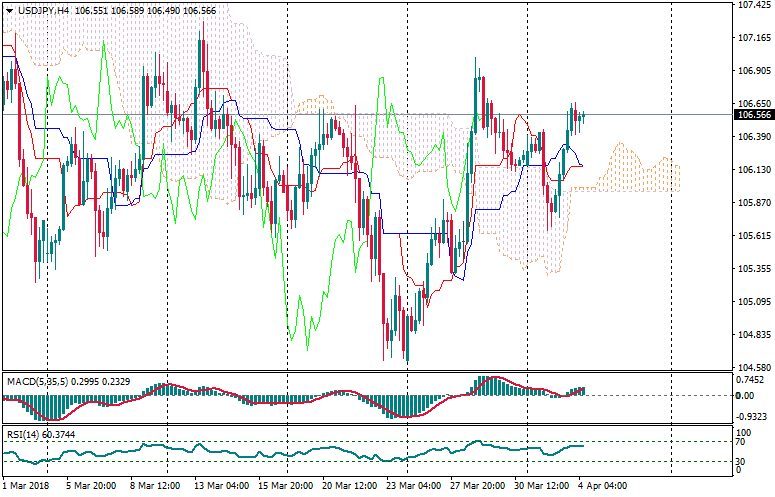The image size is (775, 497).
Task: Click the 105.875 price axis label
Action: [x=753, y=203]
